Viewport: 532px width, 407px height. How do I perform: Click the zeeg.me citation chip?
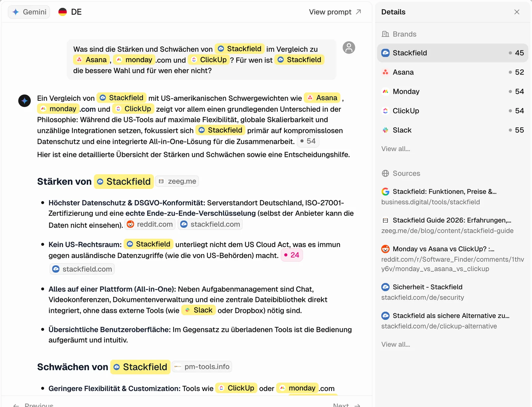[177, 181]
